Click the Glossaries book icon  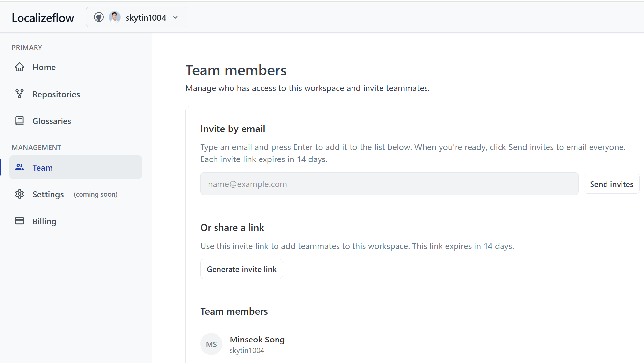tap(20, 121)
